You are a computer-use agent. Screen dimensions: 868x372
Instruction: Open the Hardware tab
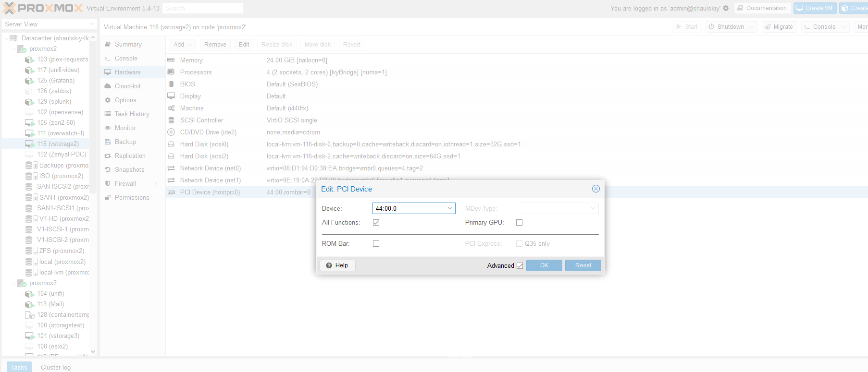[132, 72]
